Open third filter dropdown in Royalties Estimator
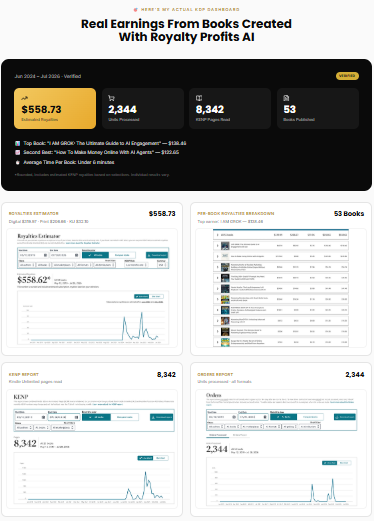The height and width of the screenshot is (521, 374). [63, 265]
